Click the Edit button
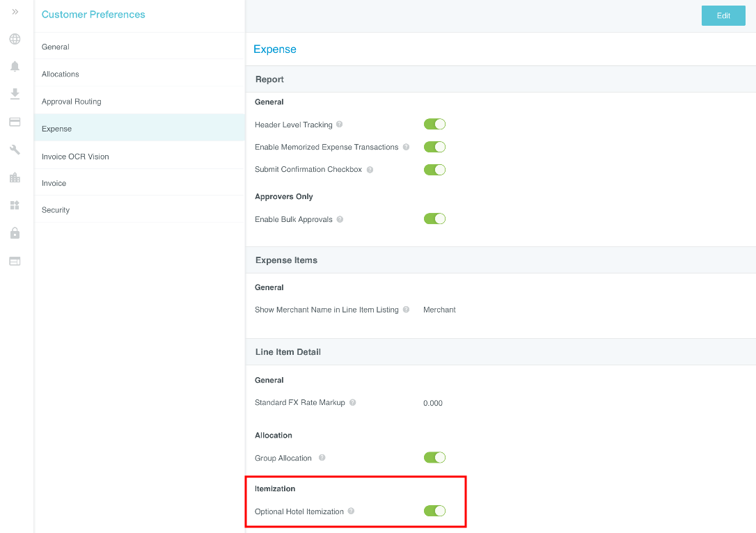 [723, 15]
